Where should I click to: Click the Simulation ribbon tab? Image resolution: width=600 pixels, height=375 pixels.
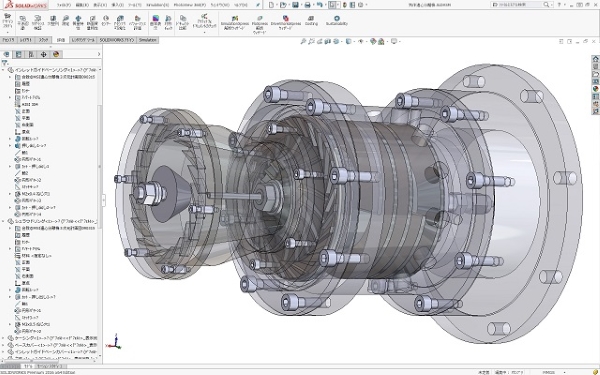(x=147, y=40)
